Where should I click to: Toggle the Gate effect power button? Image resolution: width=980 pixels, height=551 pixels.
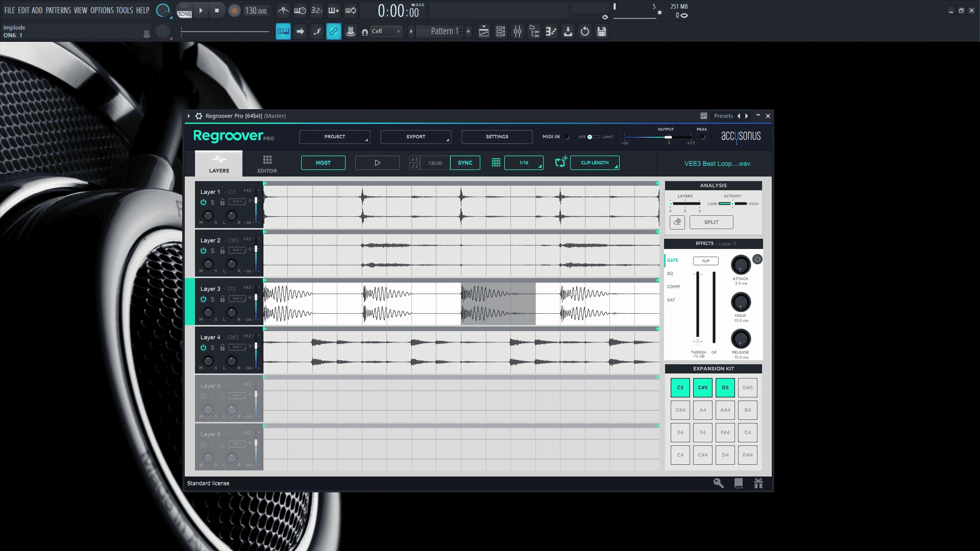[757, 259]
